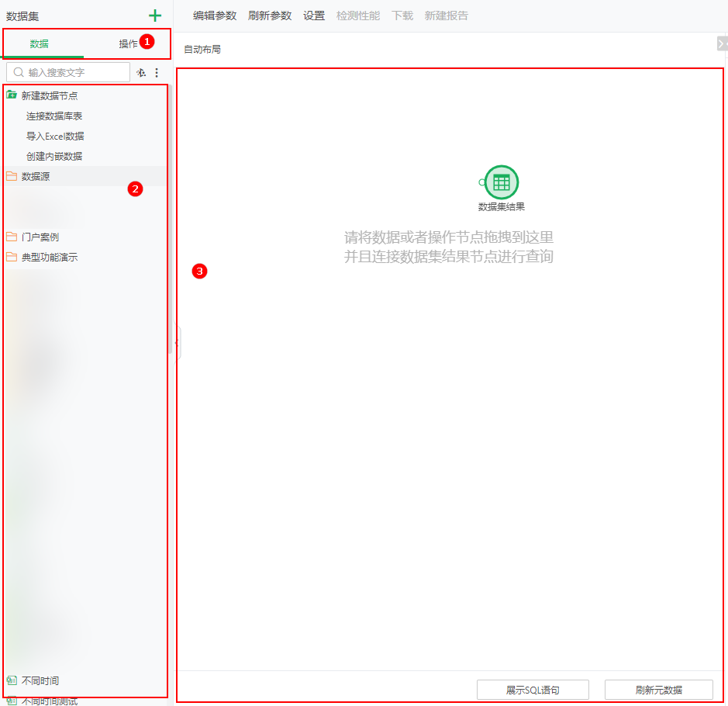
Task: Click 刷新参数 in the toolbar
Action: coord(270,15)
